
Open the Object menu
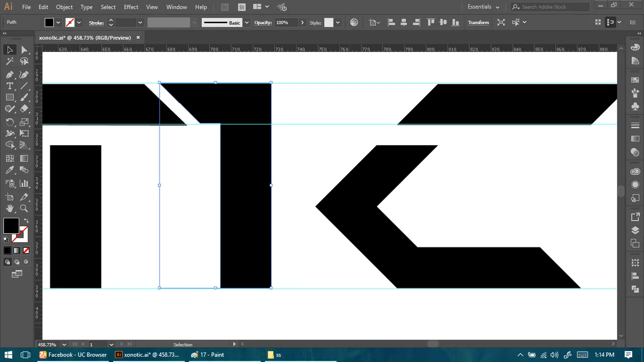pos(64,7)
